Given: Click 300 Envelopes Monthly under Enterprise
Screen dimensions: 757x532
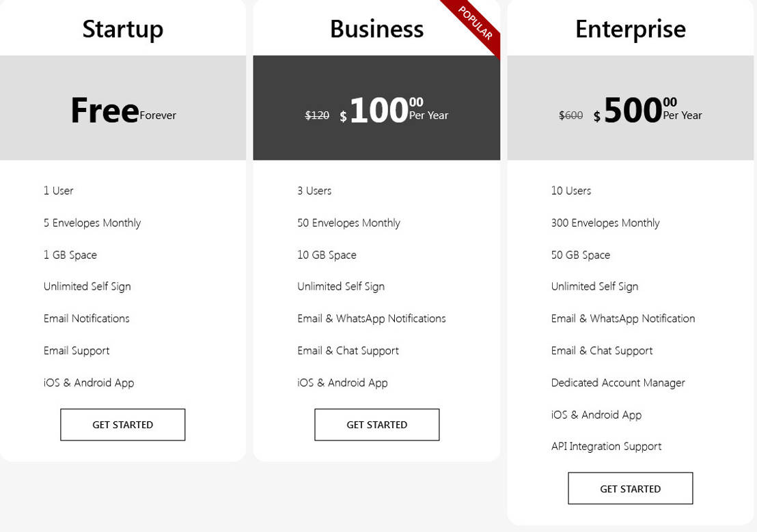Looking at the screenshot, I should point(605,223).
